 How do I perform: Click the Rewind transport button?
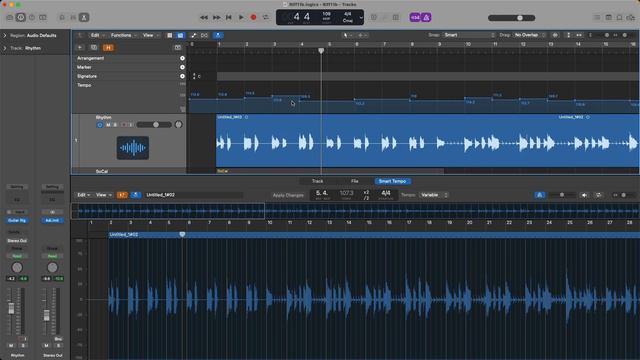point(204,18)
